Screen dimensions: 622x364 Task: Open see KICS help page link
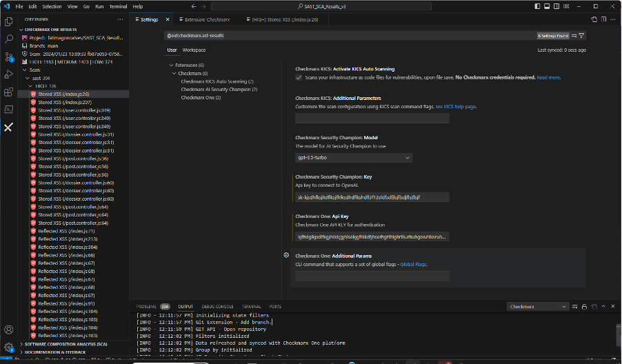(x=455, y=107)
